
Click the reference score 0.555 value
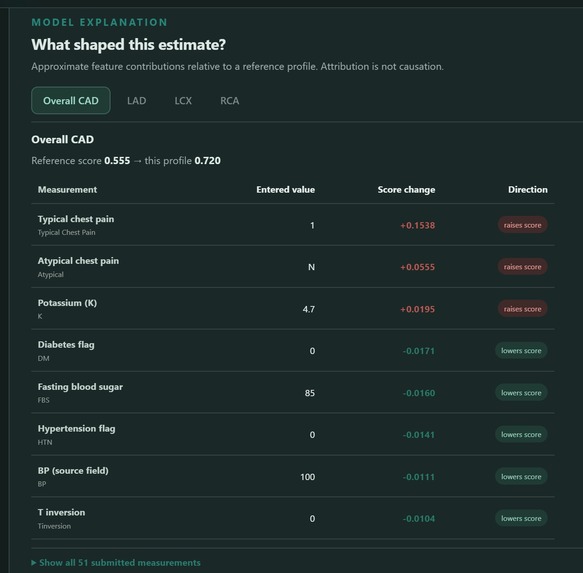click(x=117, y=161)
